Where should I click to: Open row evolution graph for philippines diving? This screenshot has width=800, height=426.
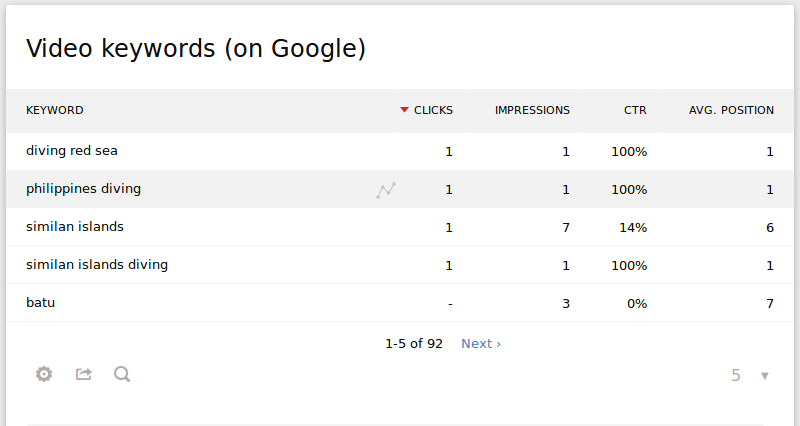click(x=386, y=189)
